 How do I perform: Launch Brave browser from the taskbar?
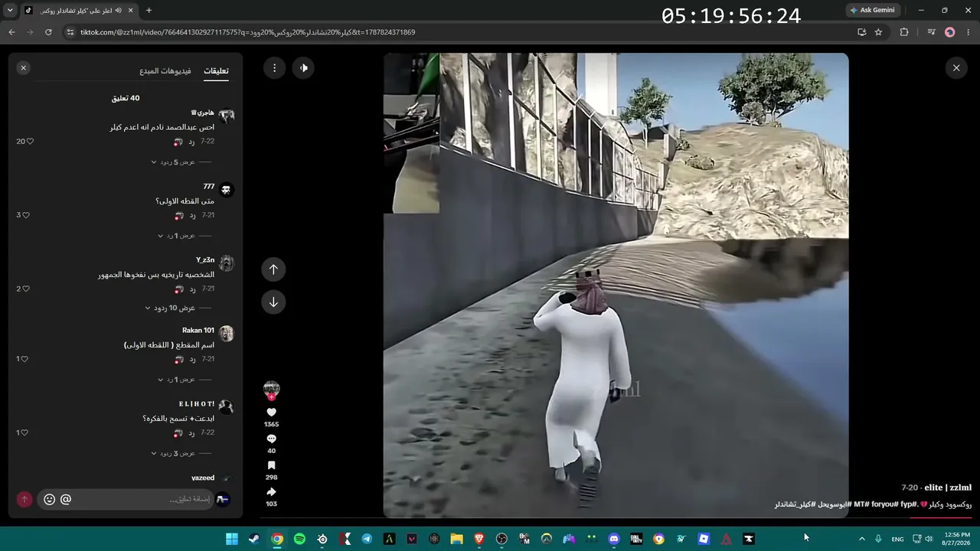[x=479, y=539]
